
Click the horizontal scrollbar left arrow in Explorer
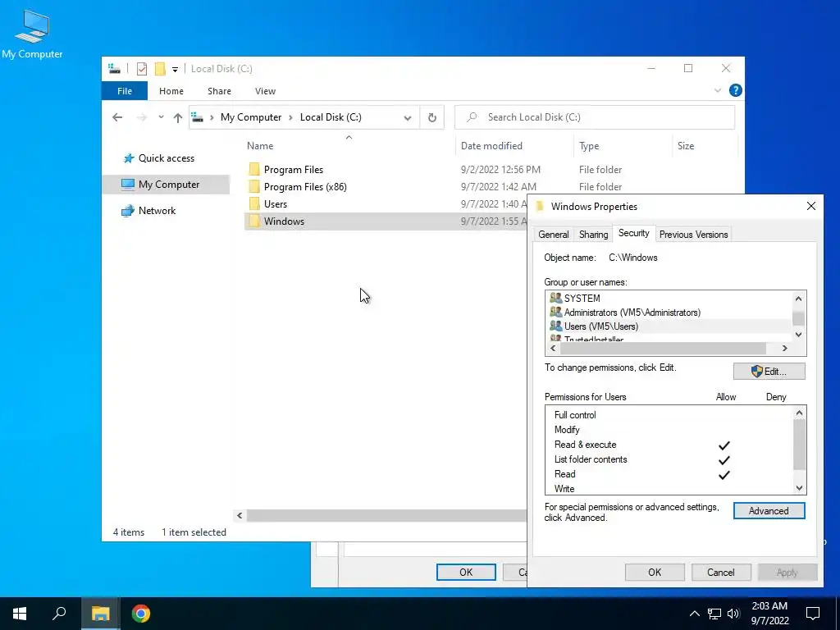point(240,515)
